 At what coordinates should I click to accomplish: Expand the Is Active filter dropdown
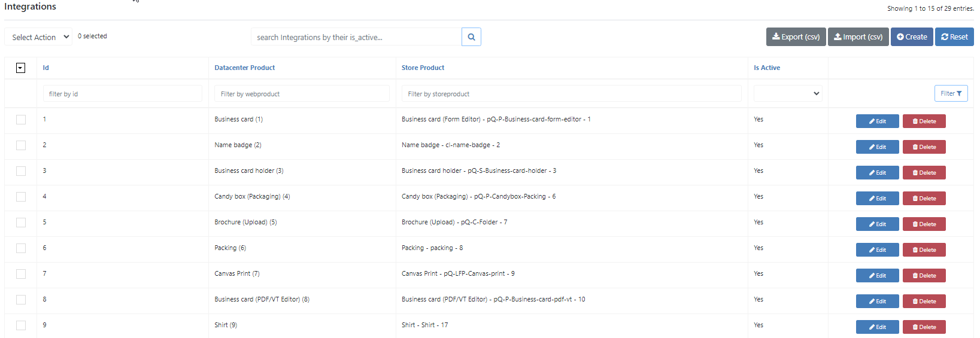coord(788,93)
